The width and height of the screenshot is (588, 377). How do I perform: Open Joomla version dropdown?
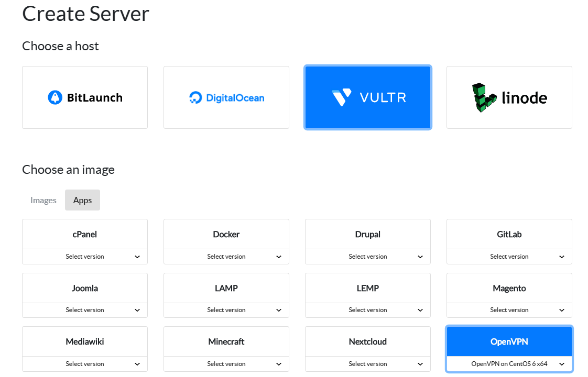[x=85, y=311]
